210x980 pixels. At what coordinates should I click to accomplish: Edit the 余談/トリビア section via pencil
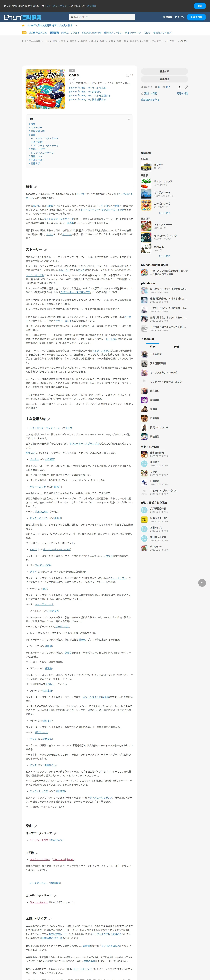[50, 919]
